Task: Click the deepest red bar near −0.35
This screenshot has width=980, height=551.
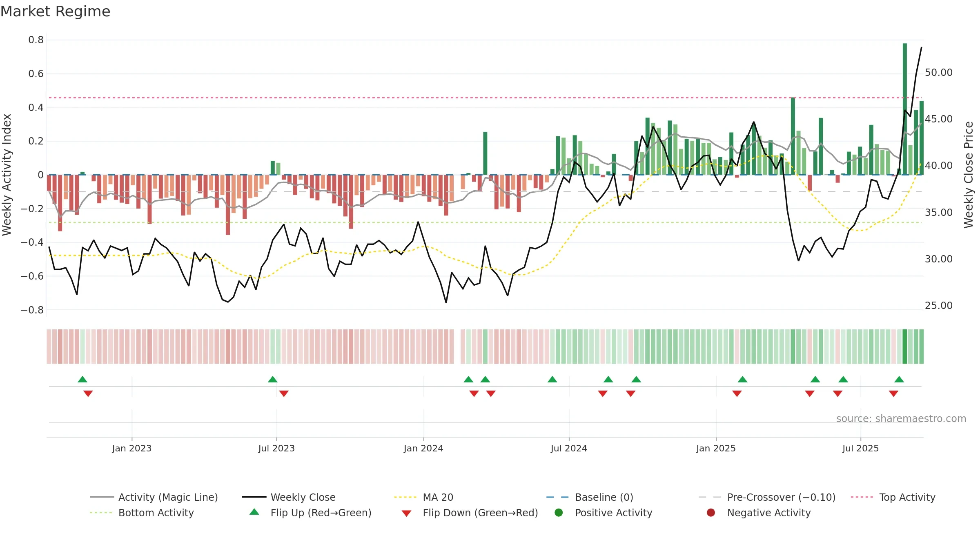Action: 228,204
